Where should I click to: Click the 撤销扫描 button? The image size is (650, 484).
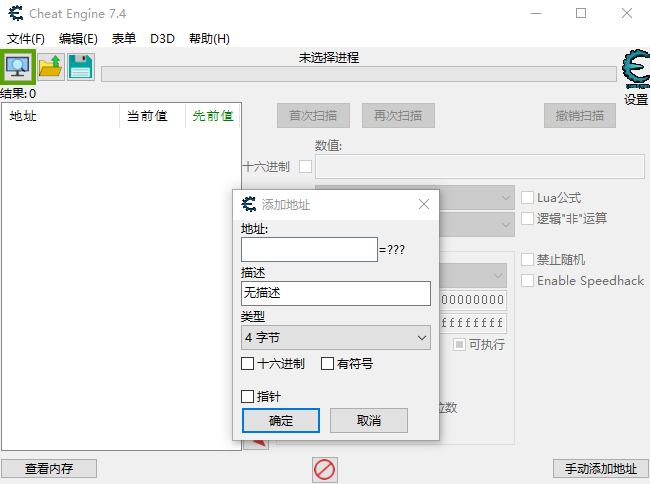pyautogui.click(x=580, y=116)
